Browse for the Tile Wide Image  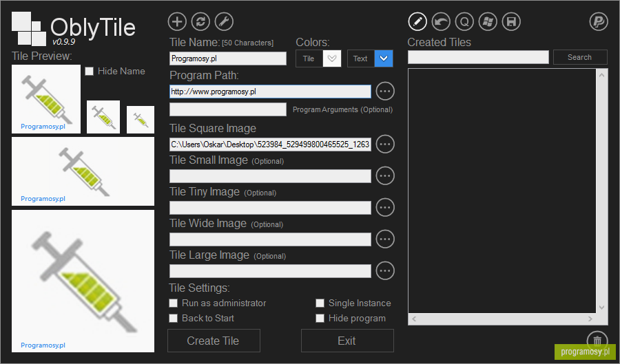[x=385, y=239]
